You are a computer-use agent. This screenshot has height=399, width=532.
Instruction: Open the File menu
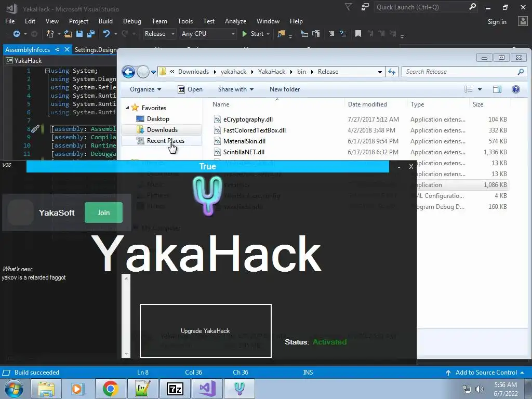(x=10, y=21)
